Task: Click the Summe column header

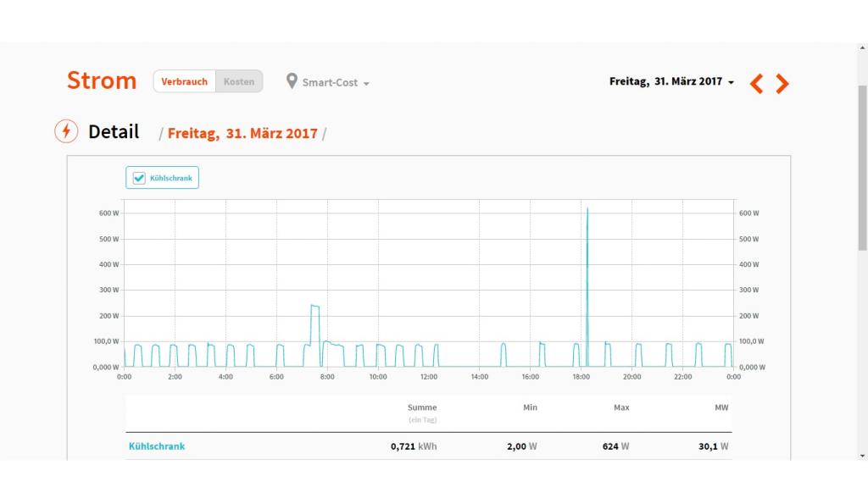Action: tap(421, 407)
